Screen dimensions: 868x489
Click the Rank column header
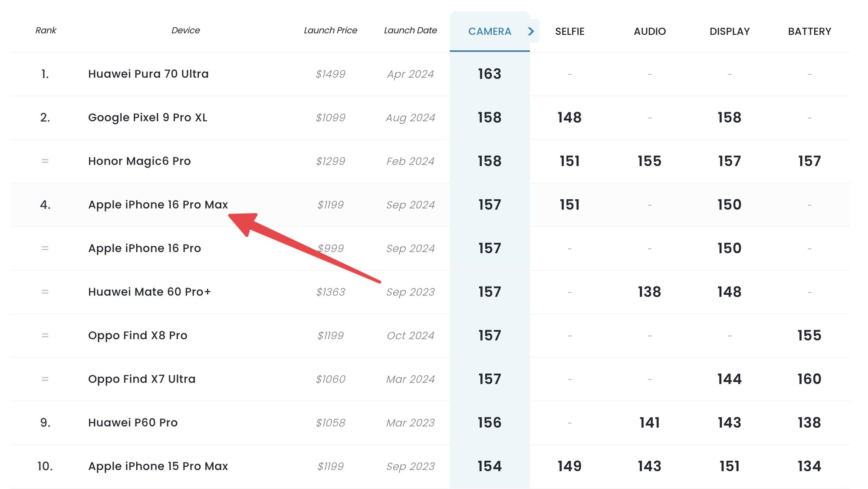tap(46, 30)
